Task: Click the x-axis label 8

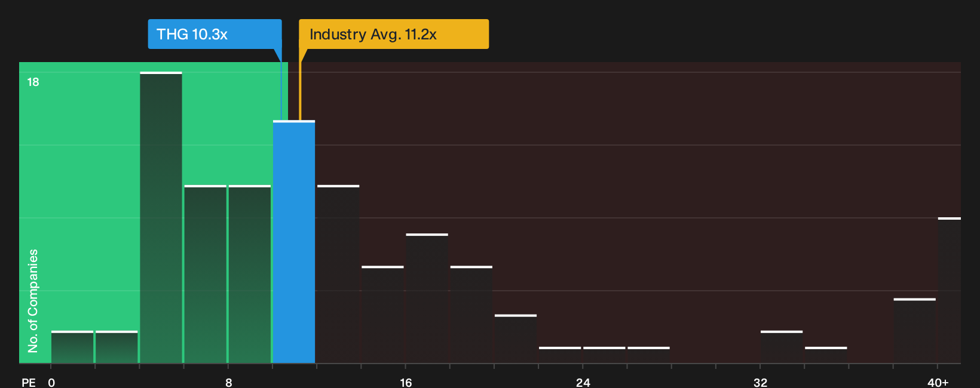Action: [228, 382]
